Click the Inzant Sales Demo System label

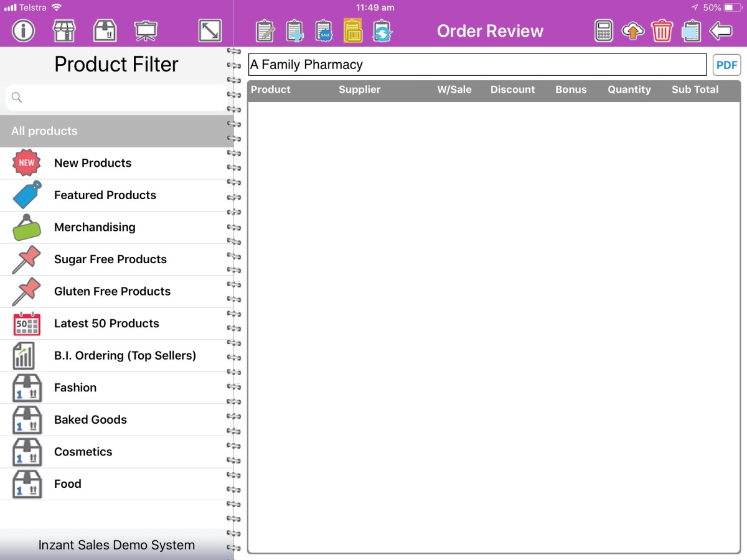pyautogui.click(x=116, y=545)
